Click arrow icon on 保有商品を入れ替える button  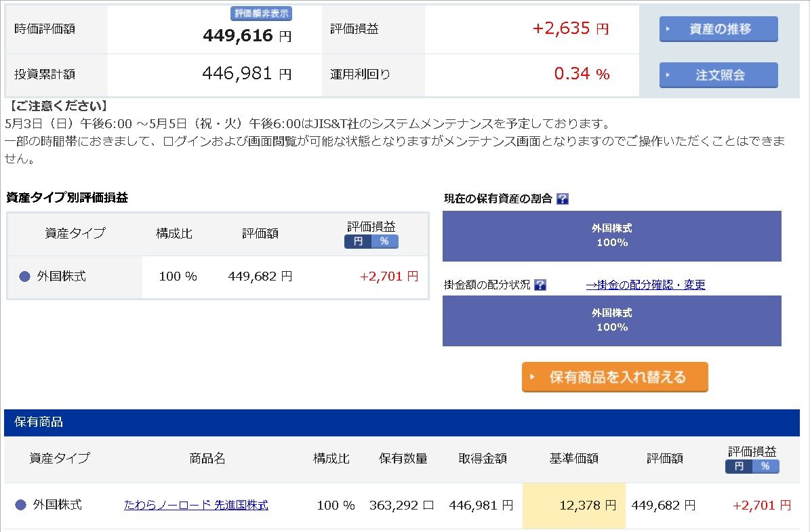tap(533, 377)
